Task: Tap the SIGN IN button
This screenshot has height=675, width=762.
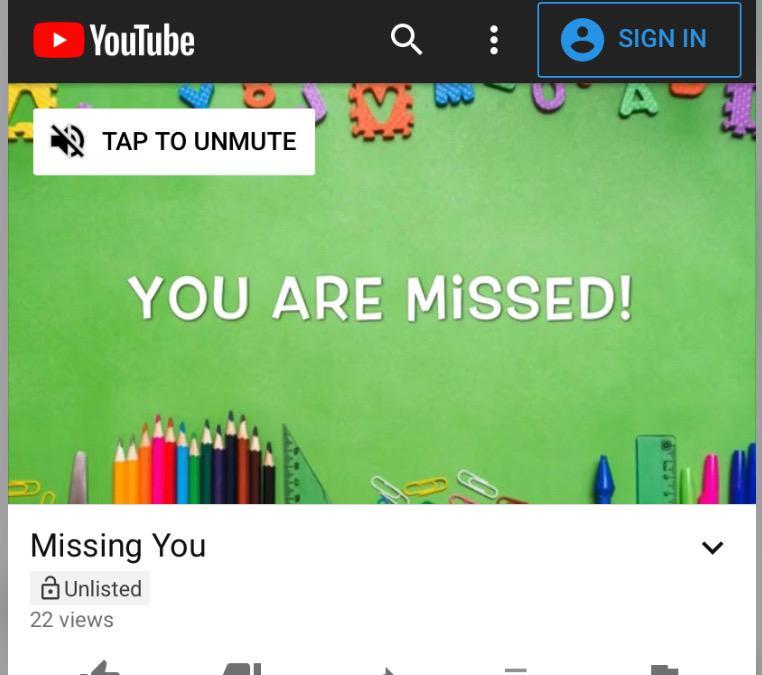Action: 639,40
